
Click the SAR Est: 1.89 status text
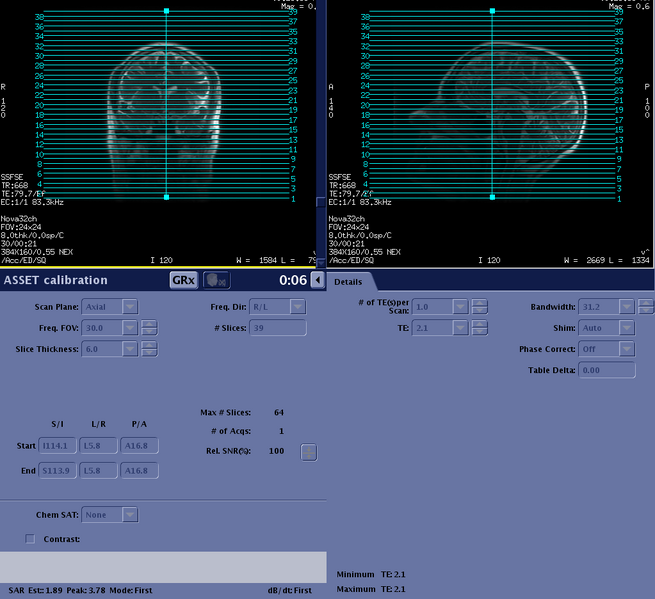coord(35,590)
